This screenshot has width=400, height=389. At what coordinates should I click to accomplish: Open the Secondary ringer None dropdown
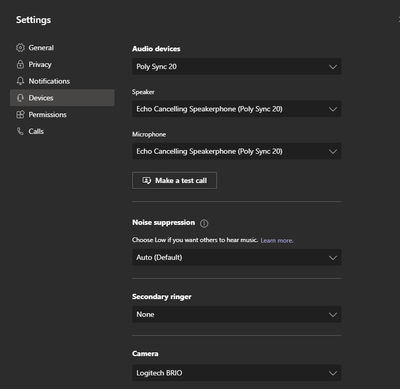tap(237, 314)
